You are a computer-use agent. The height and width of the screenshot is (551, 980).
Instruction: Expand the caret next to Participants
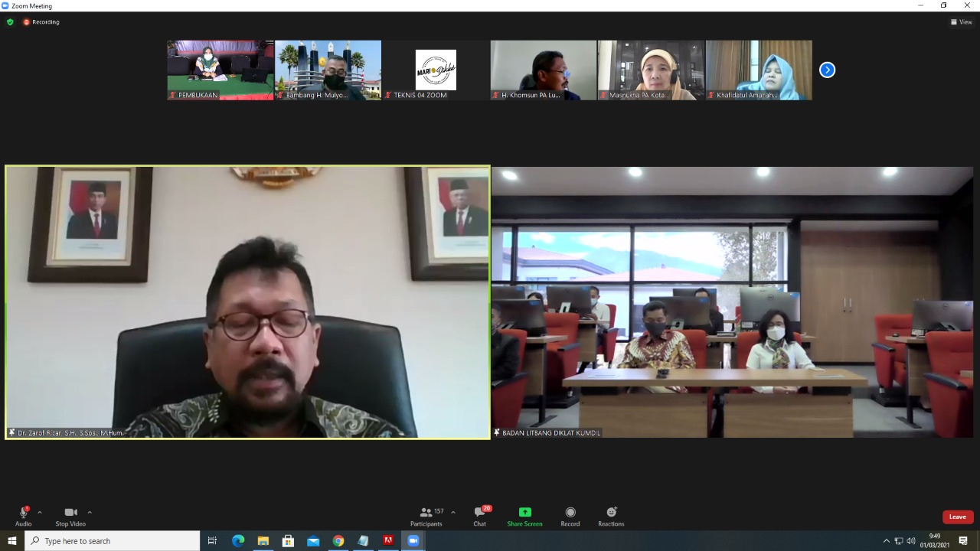tap(453, 513)
